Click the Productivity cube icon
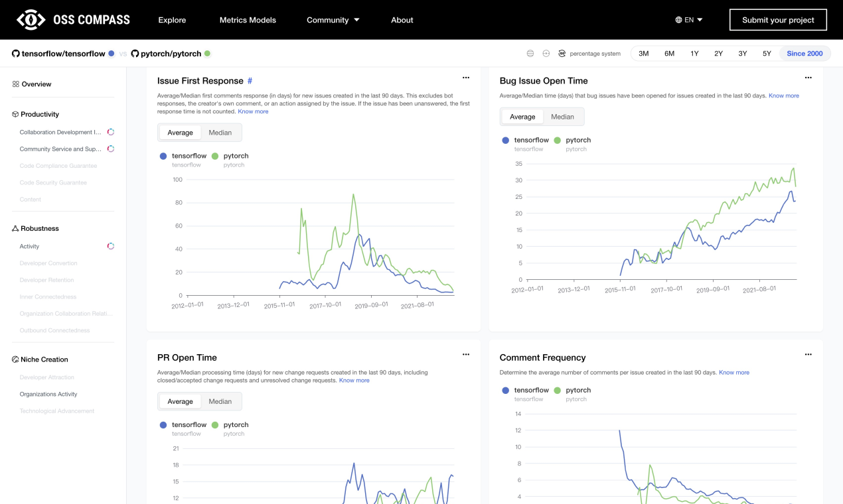 [15, 114]
